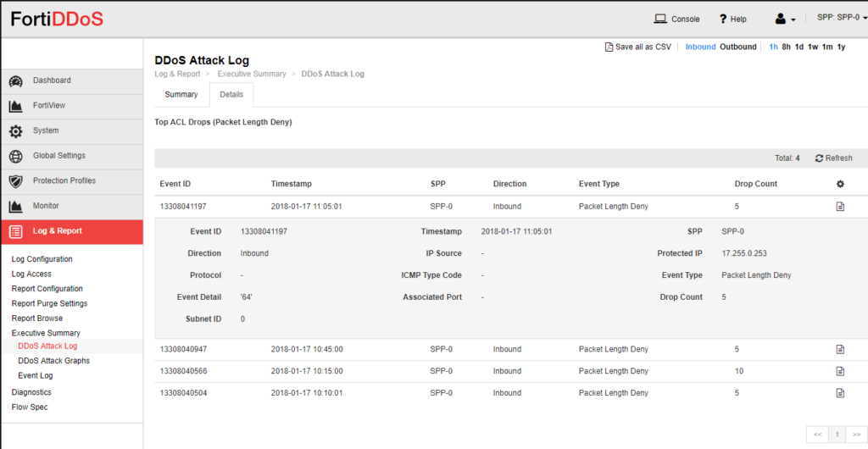The height and width of the screenshot is (449, 868).
Task: Switch traffic direction to Outbound
Action: point(737,47)
